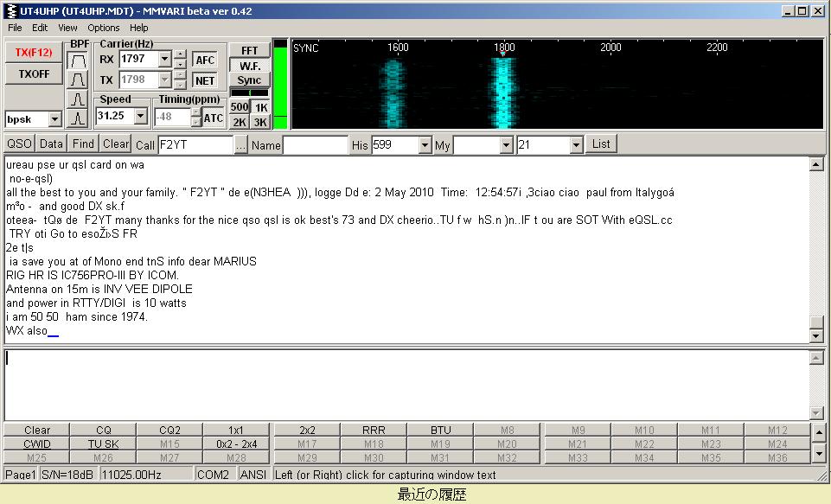Select the widest BPF filter icon
The width and height of the screenshot is (831, 504).
pyautogui.click(x=78, y=61)
